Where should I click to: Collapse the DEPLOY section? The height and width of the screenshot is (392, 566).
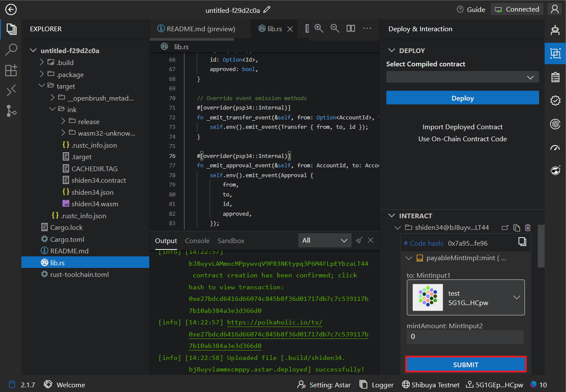coord(391,50)
